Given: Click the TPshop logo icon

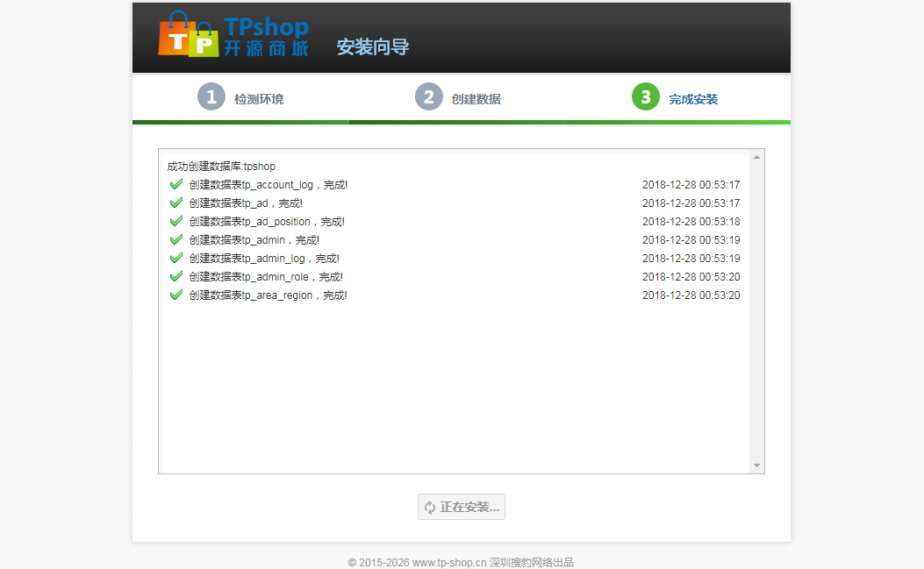Looking at the screenshot, I should [x=186, y=37].
